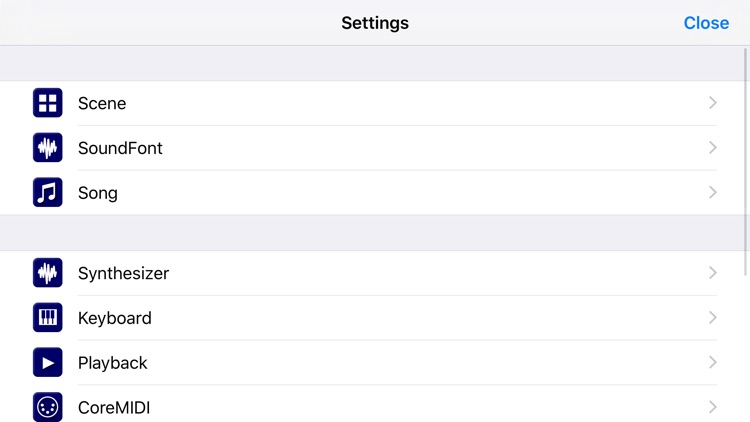Expand the Playback row chevron
Viewport: 750px width, 422px height.
tap(713, 362)
